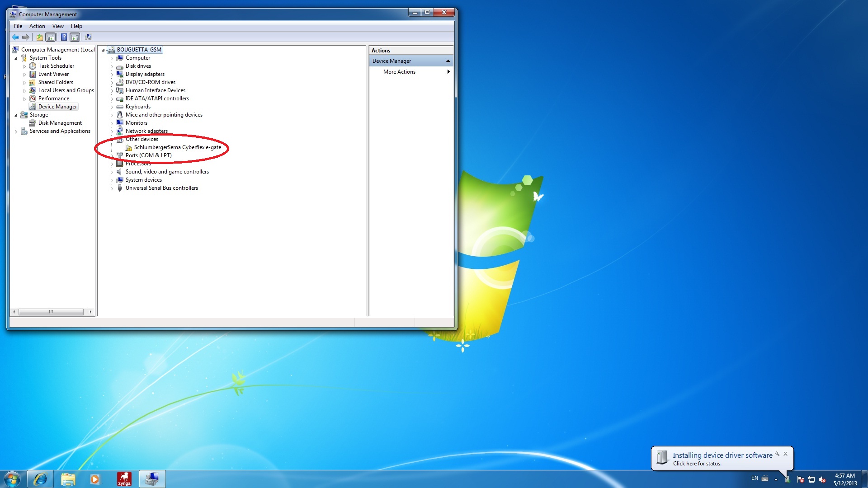Click the wrench icon in notification balloon
The width and height of the screenshot is (868, 488).
(777, 454)
